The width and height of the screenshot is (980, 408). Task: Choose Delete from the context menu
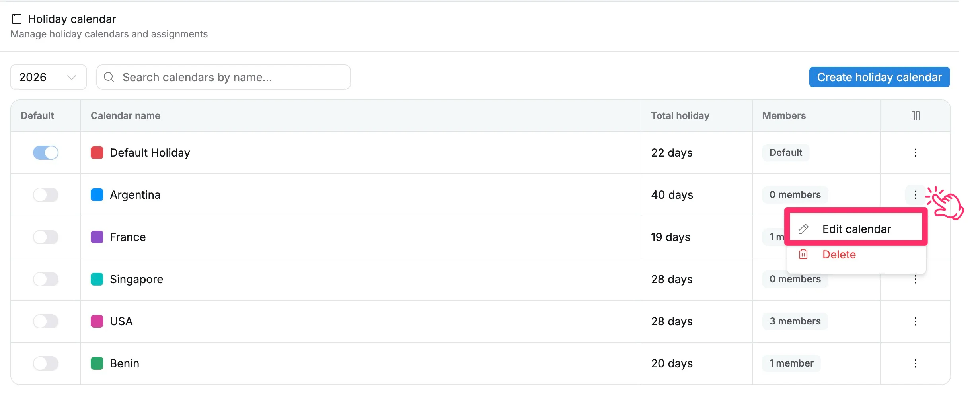[x=856, y=255]
